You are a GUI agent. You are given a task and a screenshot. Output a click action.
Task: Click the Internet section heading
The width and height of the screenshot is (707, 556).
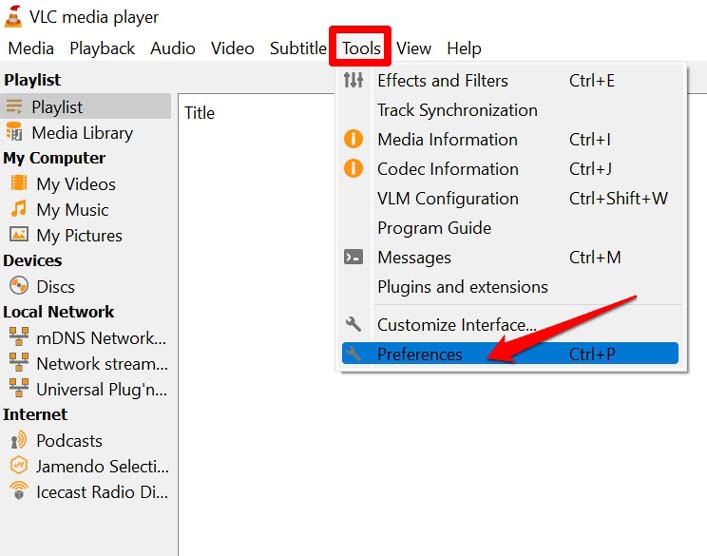(x=35, y=414)
